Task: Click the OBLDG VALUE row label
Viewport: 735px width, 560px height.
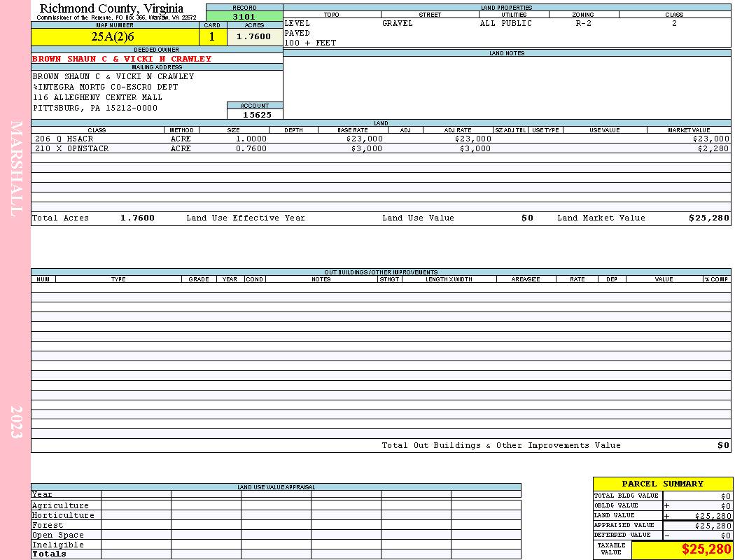Action: 616,505
